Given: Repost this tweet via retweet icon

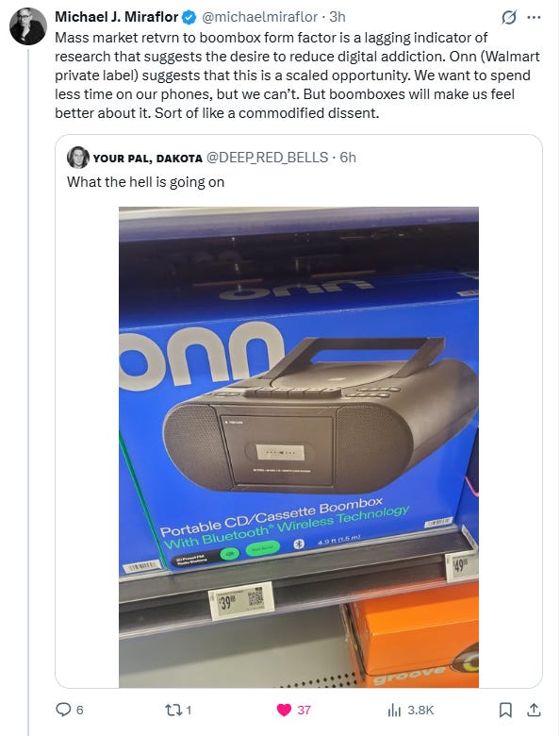Looking at the screenshot, I should pos(173,710).
